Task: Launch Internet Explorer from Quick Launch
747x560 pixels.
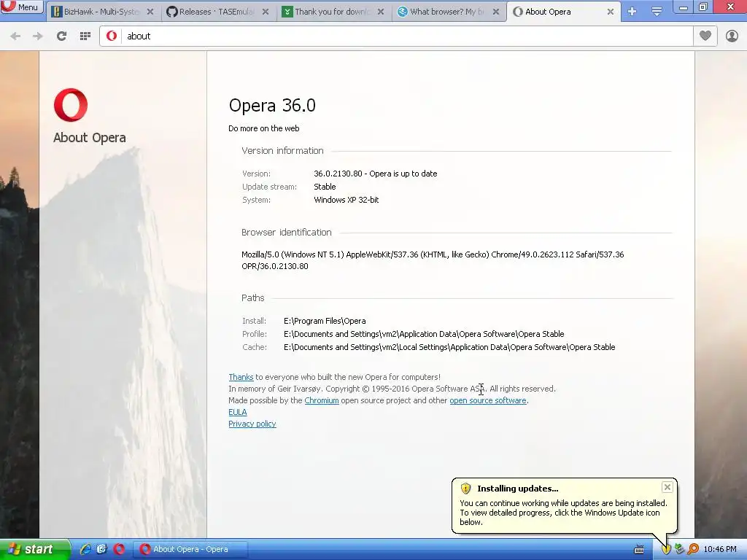Action: [x=85, y=549]
